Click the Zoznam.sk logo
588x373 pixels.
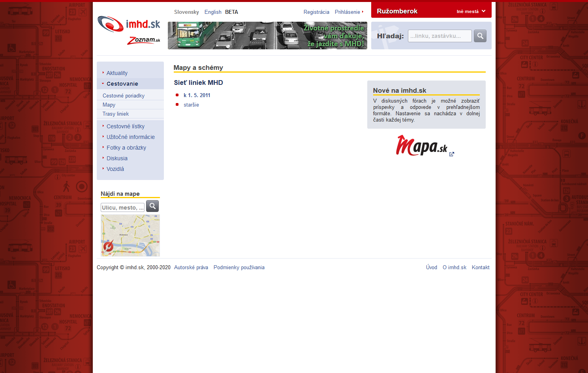point(144,40)
